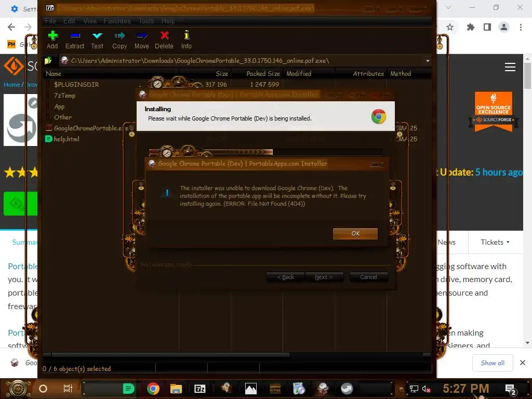Click the Next > button in installer
This screenshot has height=399, width=532.
[324, 277]
